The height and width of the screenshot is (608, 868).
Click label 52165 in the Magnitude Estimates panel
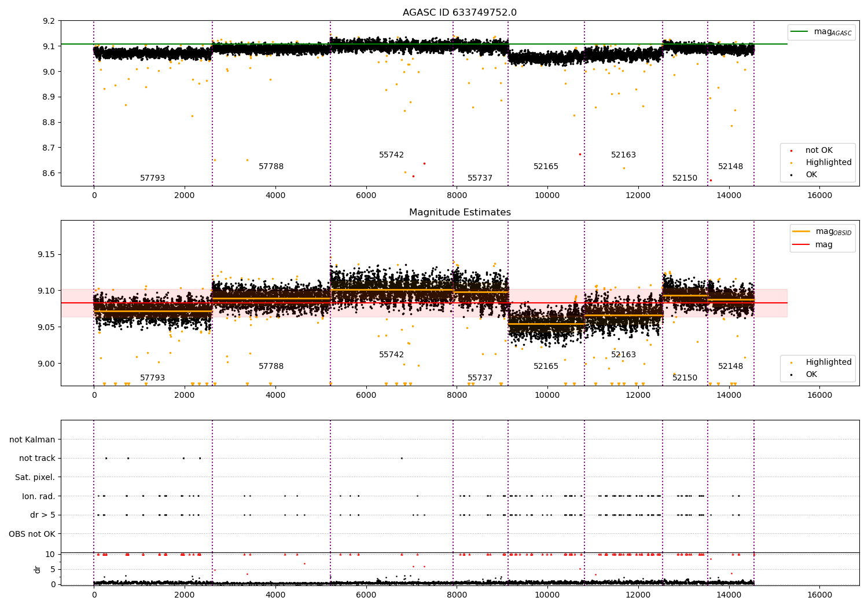click(546, 367)
